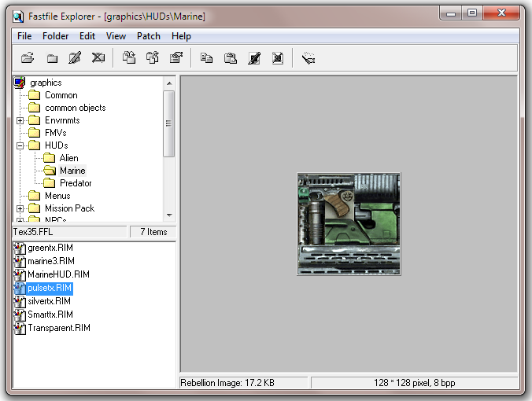Click the Transparent.RIM file icon
The width and height of the screenshot is (532, 401).
[20, 328]
